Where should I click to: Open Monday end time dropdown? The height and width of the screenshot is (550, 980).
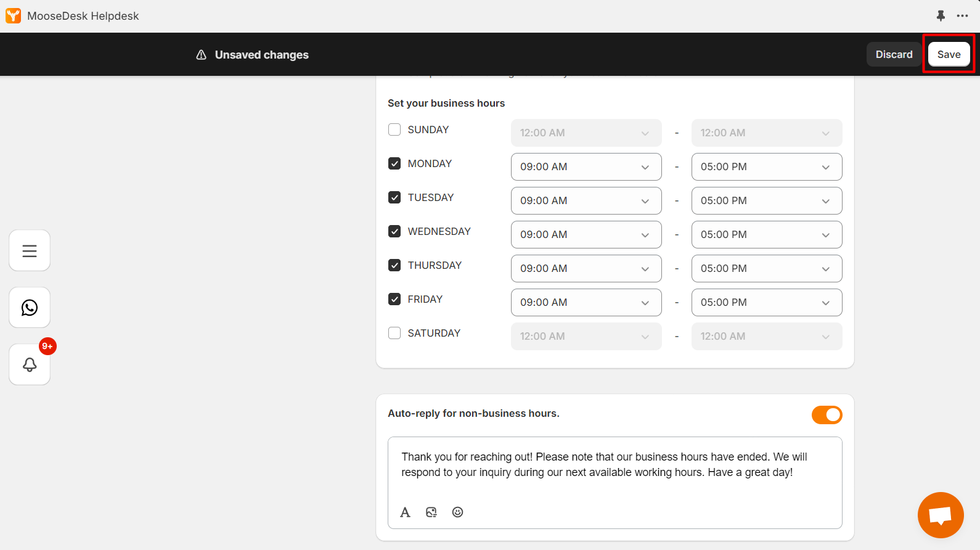pyautogui.click(x=767, y=166)
